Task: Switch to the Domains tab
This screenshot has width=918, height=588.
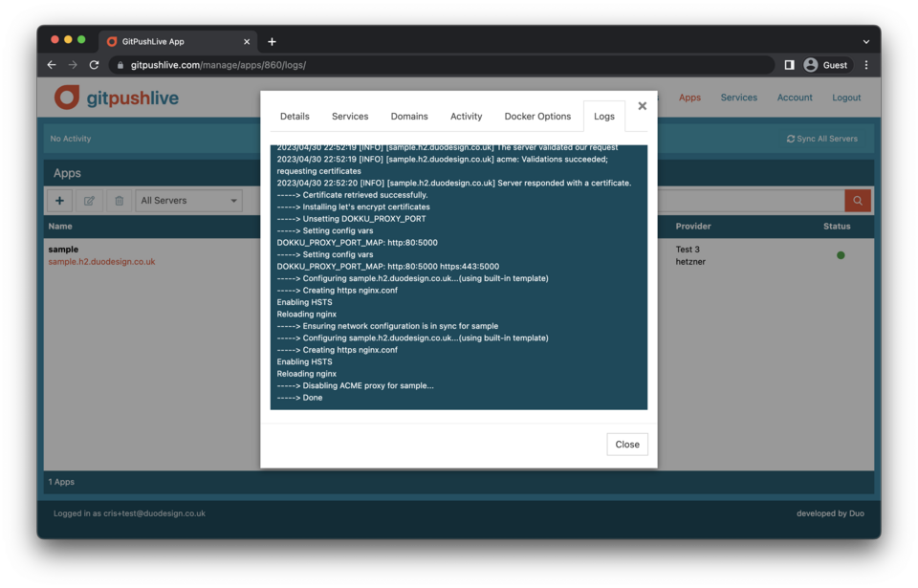Action: click(x=409, y=116)
